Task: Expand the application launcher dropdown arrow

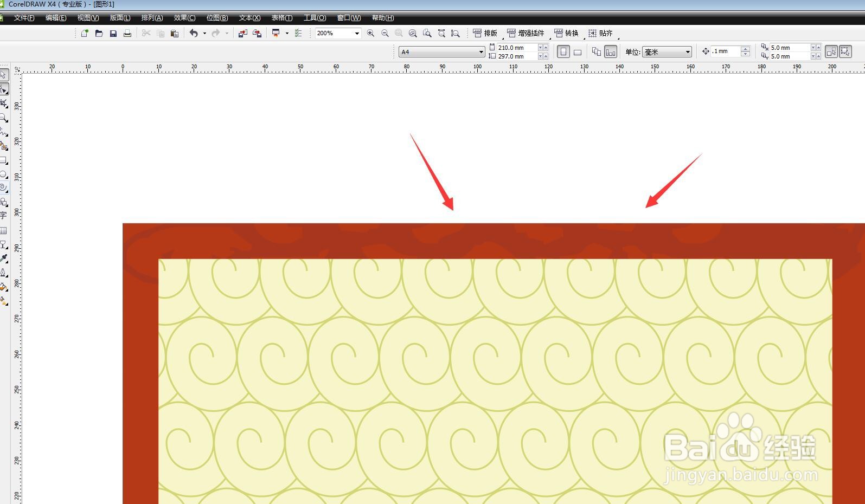Action: pyautogui.click(x=287, y=33)
